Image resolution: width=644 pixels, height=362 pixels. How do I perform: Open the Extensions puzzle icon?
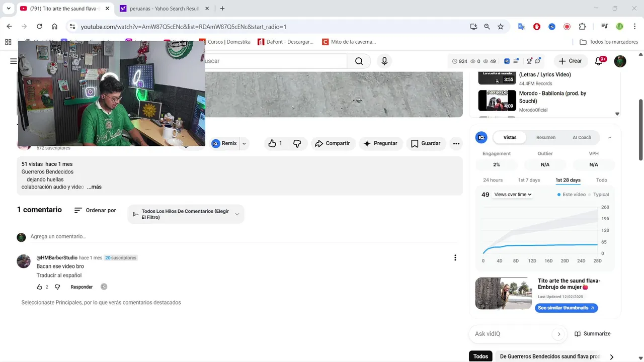coord(582,27)
